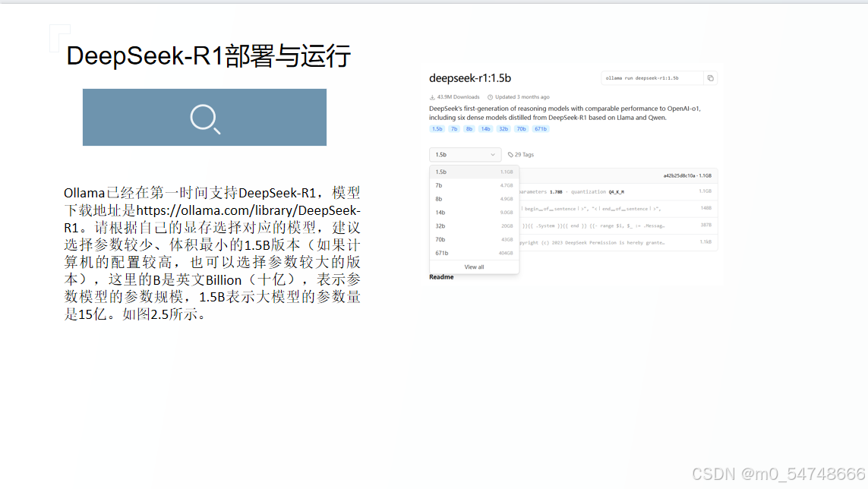
Task: Click the ollama run deepseek-r1:1.5b command field
Action: [652, 78]
